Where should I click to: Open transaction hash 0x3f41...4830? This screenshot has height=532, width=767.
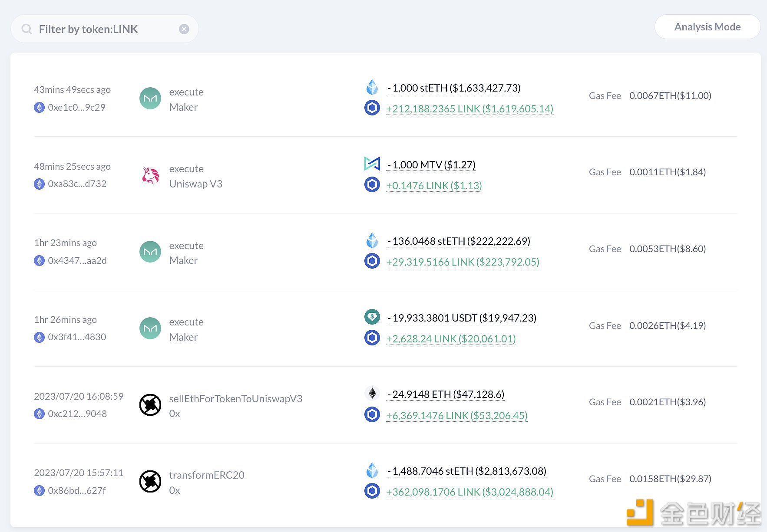coord(77,337)
